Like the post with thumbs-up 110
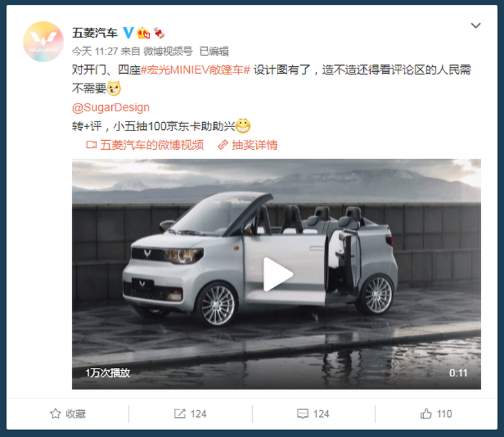 click(436, 414)
